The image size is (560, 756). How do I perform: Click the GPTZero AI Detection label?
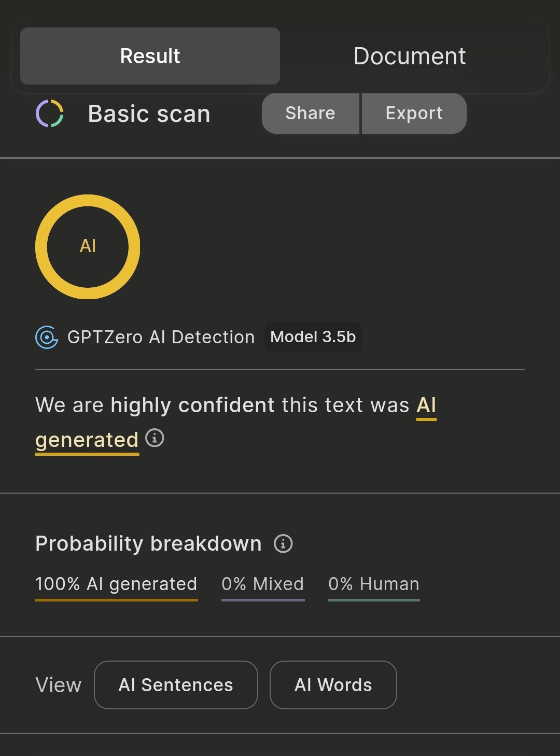tap(161, 337)
